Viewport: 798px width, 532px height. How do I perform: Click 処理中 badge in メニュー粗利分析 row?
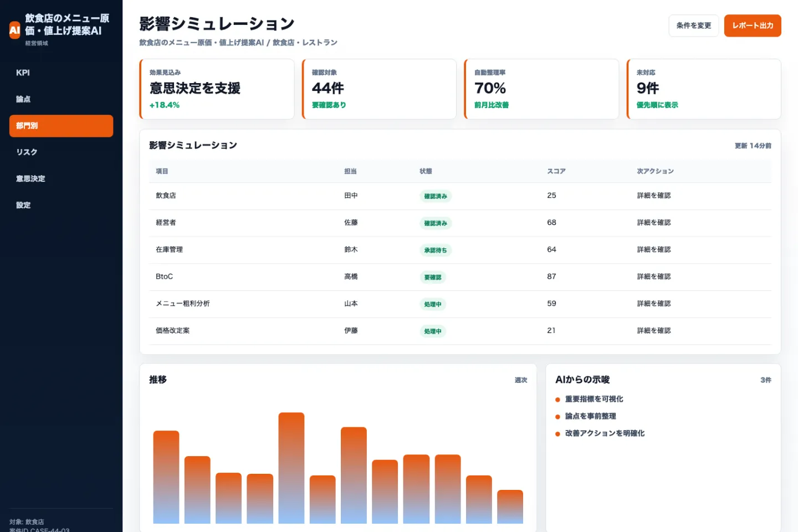433,304
